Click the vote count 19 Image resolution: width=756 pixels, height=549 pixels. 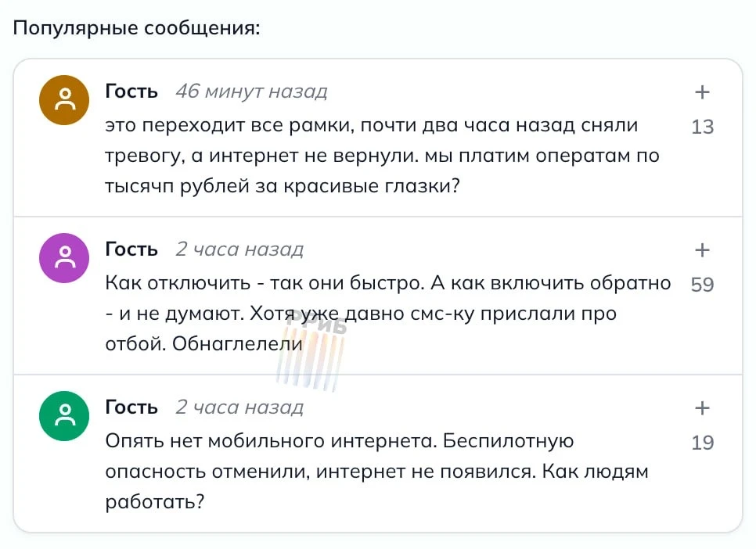coord(703,443)
